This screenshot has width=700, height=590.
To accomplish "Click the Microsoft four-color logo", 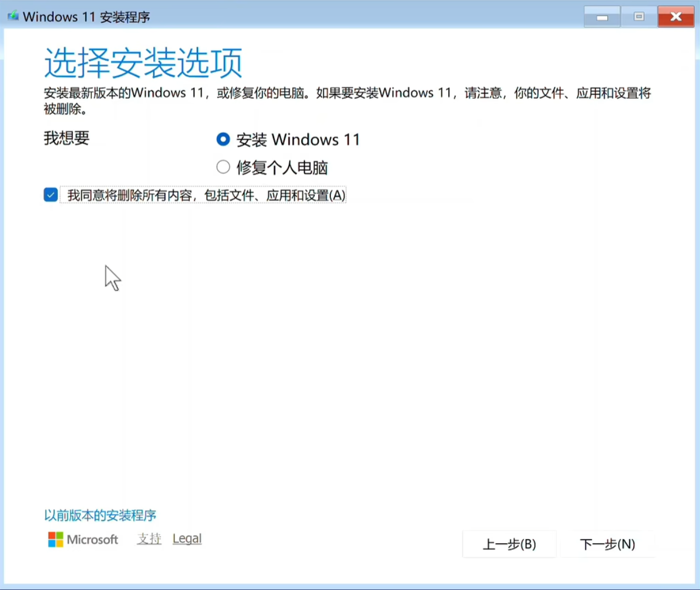I will click(56, 539).
